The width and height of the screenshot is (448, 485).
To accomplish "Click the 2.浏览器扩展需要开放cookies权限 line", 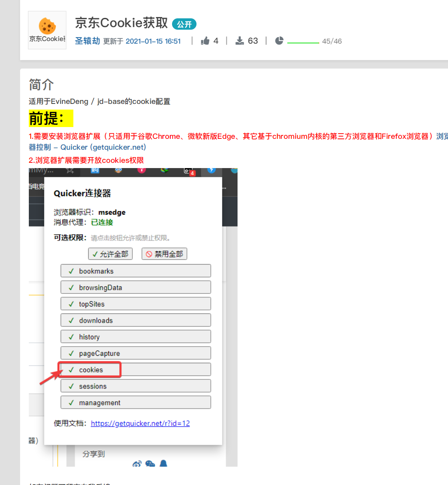I will tap(86, 160).
